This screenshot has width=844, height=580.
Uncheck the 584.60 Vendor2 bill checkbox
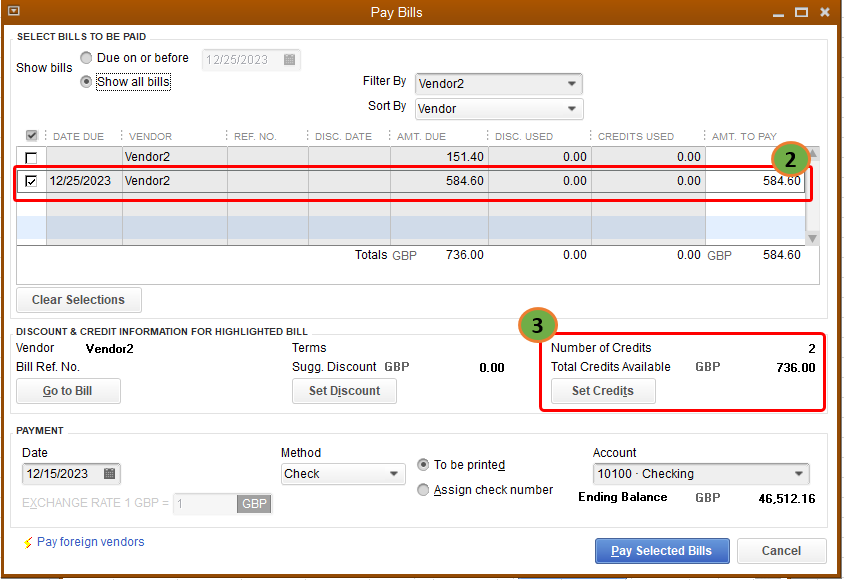(x=31, y=181)
